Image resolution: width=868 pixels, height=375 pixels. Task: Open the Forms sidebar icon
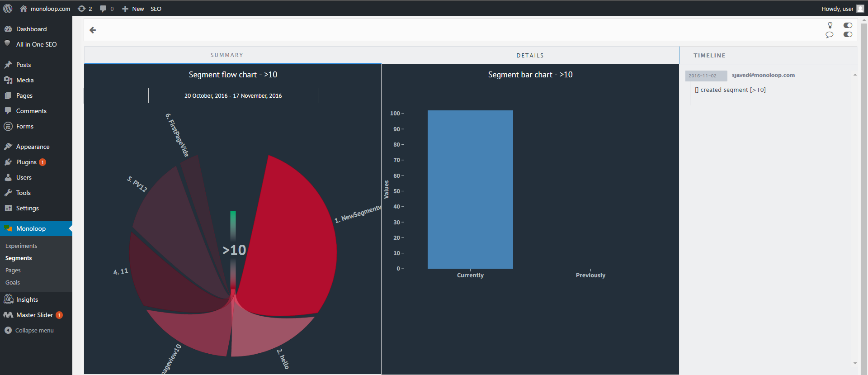coord(8,126)
